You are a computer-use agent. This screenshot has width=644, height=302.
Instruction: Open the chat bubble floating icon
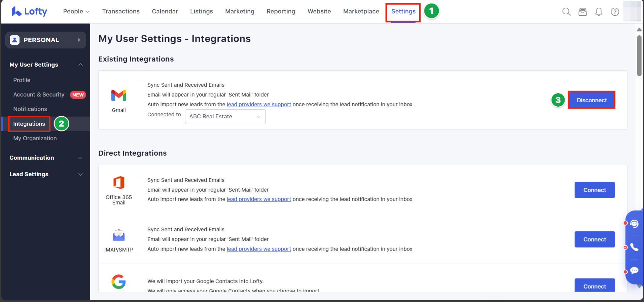pos(634,271)
